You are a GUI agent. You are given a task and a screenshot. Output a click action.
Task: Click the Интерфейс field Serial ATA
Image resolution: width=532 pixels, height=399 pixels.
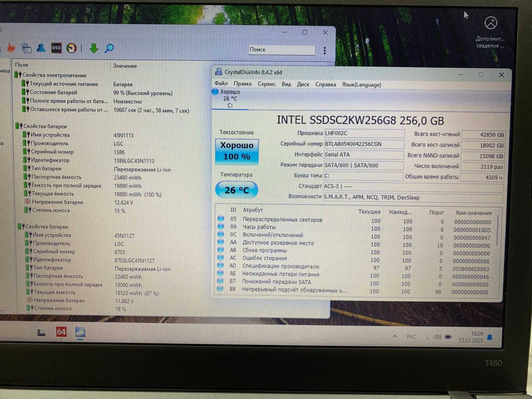click(364, 155)
